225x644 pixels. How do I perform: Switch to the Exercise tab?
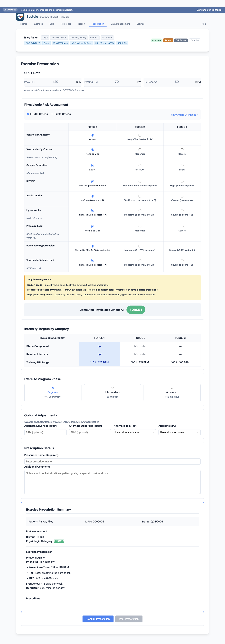click(38, 24)
